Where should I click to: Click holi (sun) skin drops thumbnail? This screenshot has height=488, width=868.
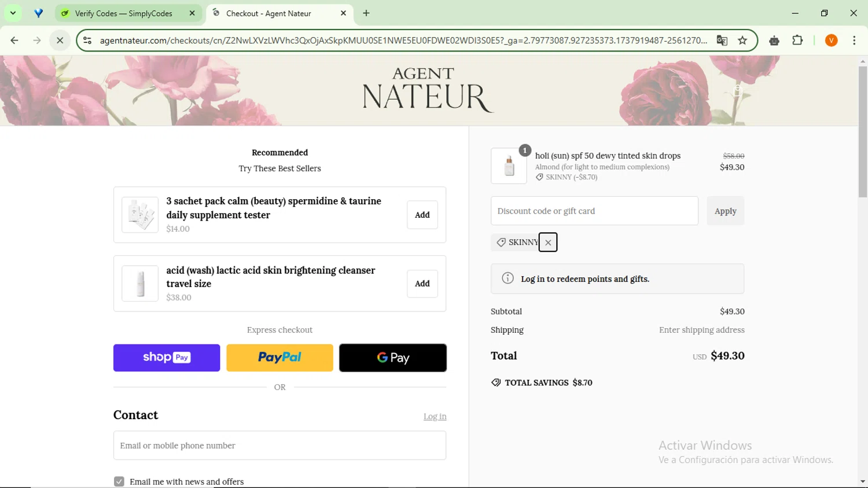(x=509, y=166)
